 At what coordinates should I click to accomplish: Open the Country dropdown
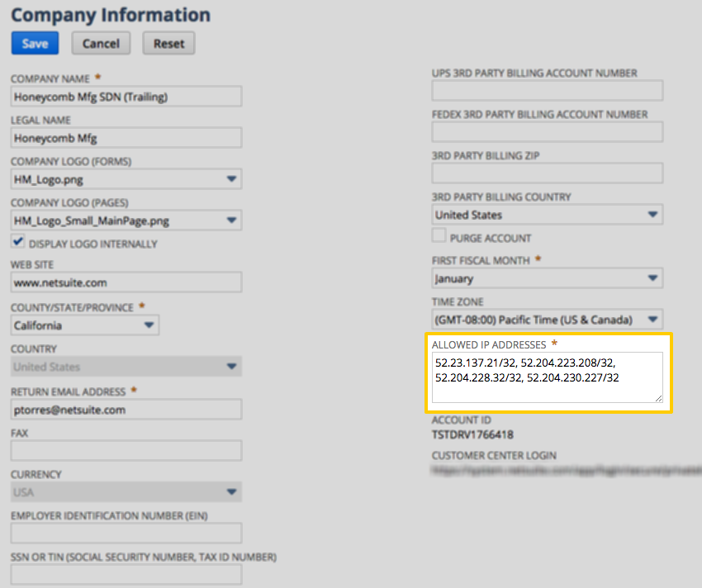pos(232,366)
